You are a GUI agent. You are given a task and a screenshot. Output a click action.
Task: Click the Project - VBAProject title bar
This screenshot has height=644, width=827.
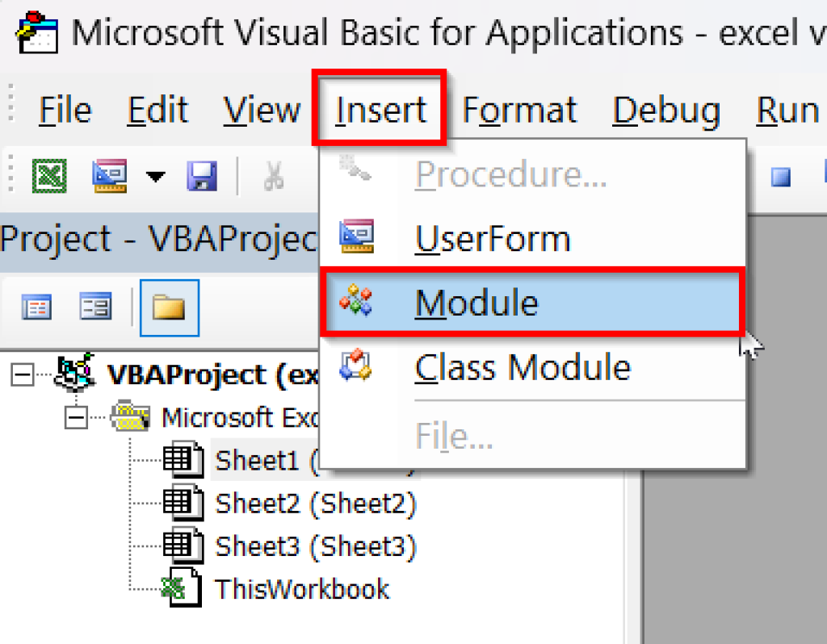click(153, 239)
